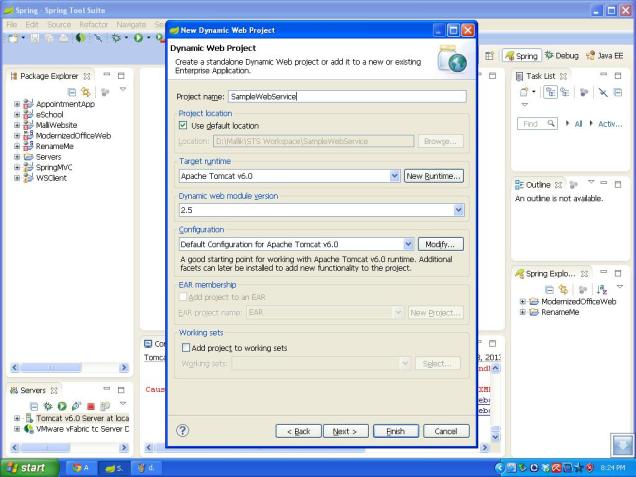Uncheck Use default location
This screenshot has height=477, width=636.
183,125
